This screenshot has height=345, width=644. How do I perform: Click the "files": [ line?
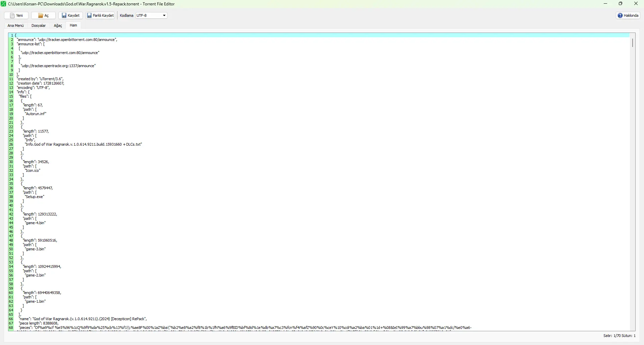coord(25,96)
